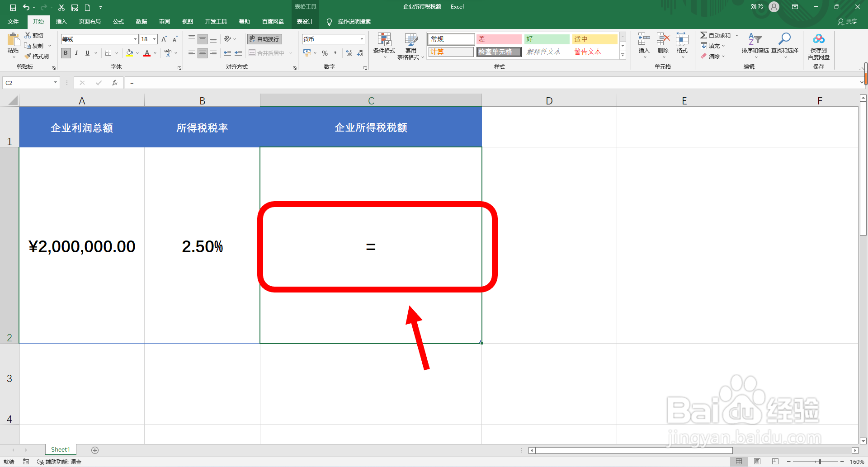Switch to the 插入 Insert tab
Screen dimensions: 868x467
(61, 22)
